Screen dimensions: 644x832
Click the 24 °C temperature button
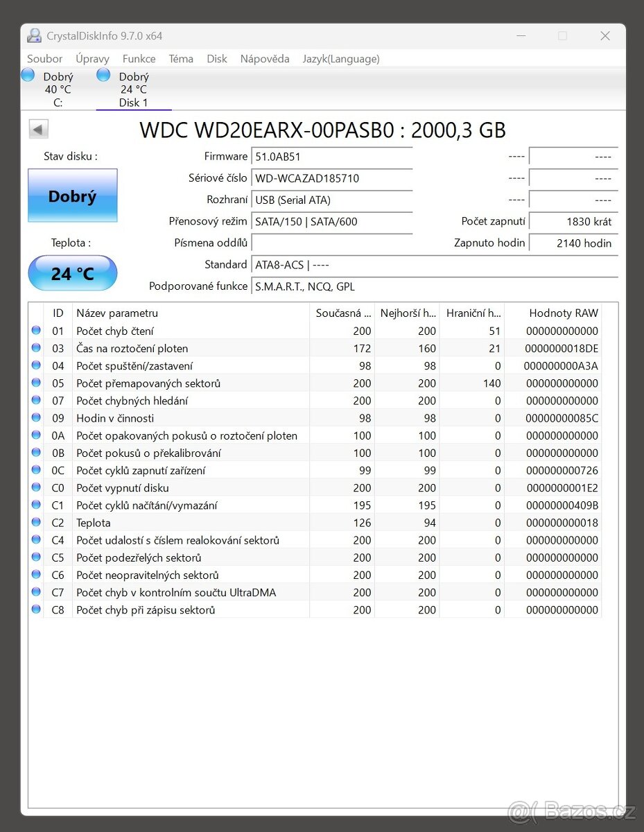pyautogui.click(x=73, y=273)
